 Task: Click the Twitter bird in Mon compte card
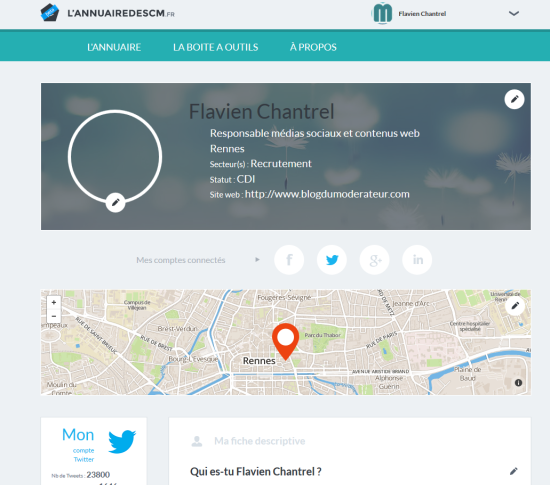[122, 442]
